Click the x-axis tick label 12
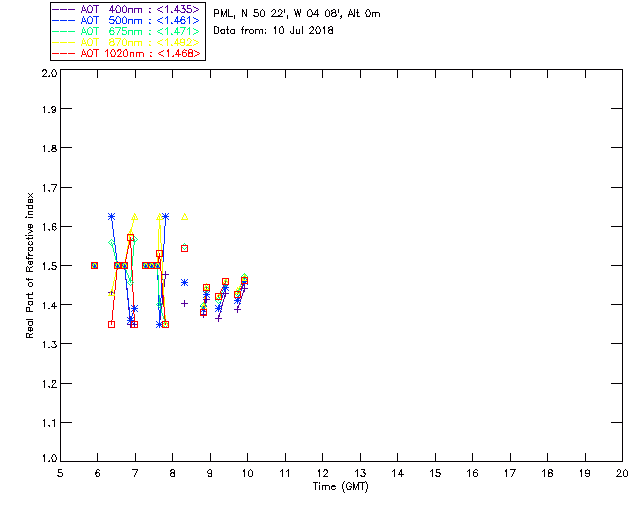Viewport: 640px width, 512px height. coord(322,473)
